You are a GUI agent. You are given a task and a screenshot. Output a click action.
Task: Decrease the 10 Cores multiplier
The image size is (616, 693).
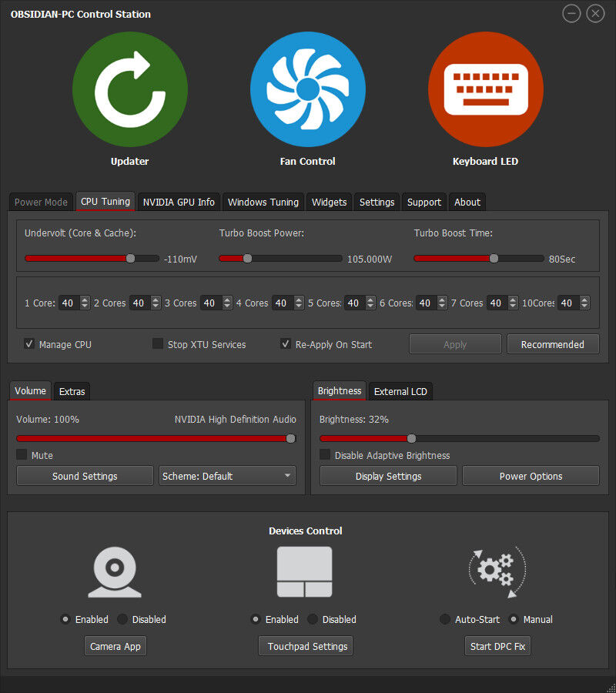[x=584, y=306]
